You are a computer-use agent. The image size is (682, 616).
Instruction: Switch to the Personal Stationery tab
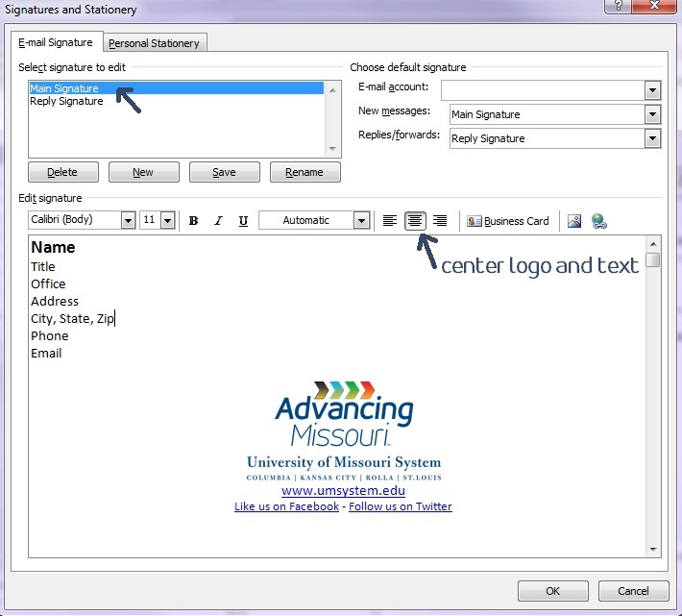point(154,43)
